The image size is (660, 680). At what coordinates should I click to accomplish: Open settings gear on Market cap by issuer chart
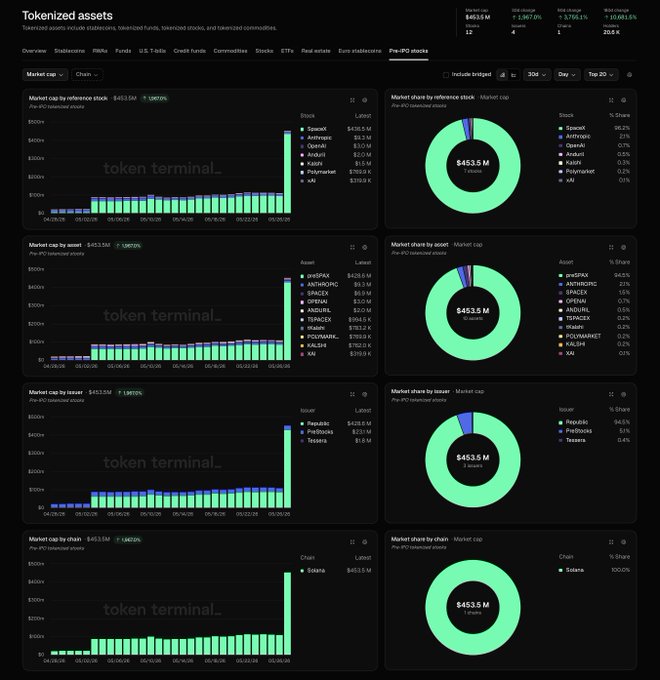click(365, 394)
